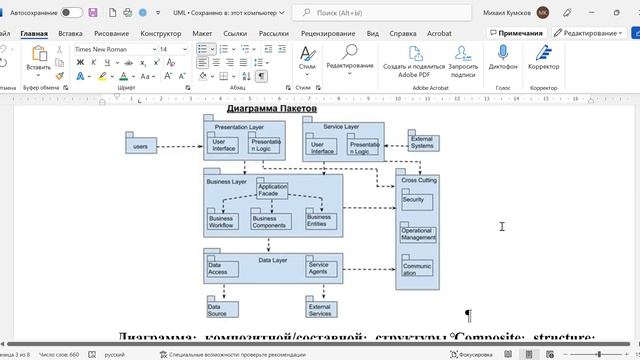Image resolution: width=640 pixels, height=360 pixels.
Task: Open accessibility recommendations in status bar
Action: click(x=233, y=355)
